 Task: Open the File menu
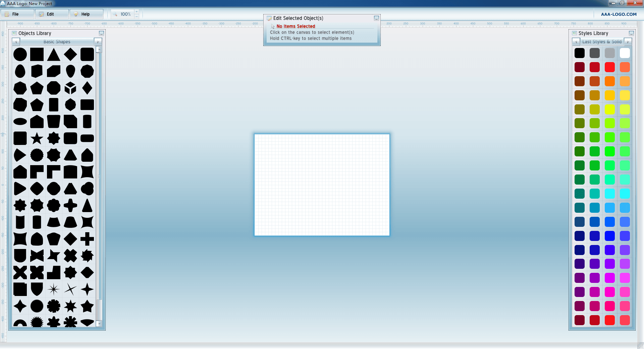point(15,14)
